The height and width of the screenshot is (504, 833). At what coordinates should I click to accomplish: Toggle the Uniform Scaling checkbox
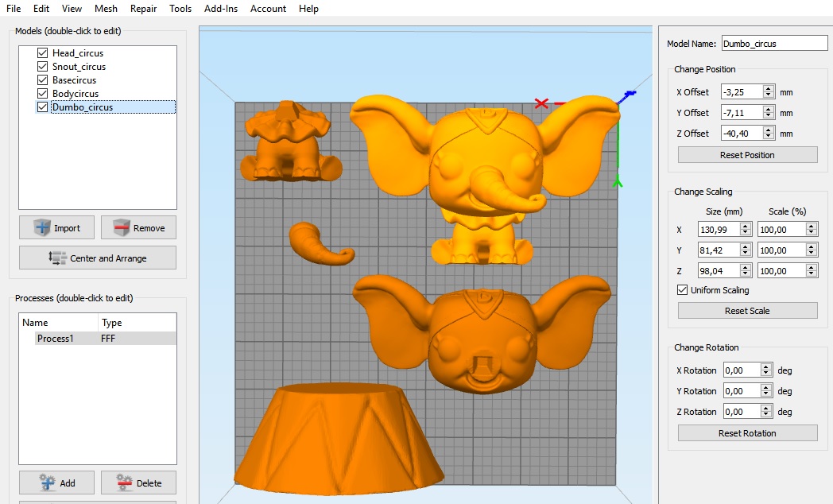click(x=683, y=290)
